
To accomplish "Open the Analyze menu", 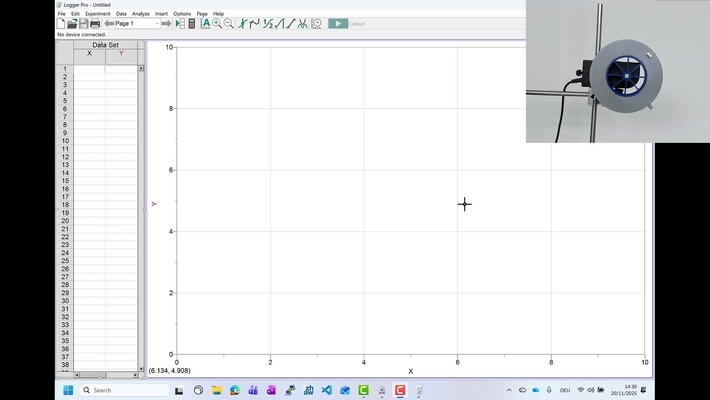I will point(141,14).
